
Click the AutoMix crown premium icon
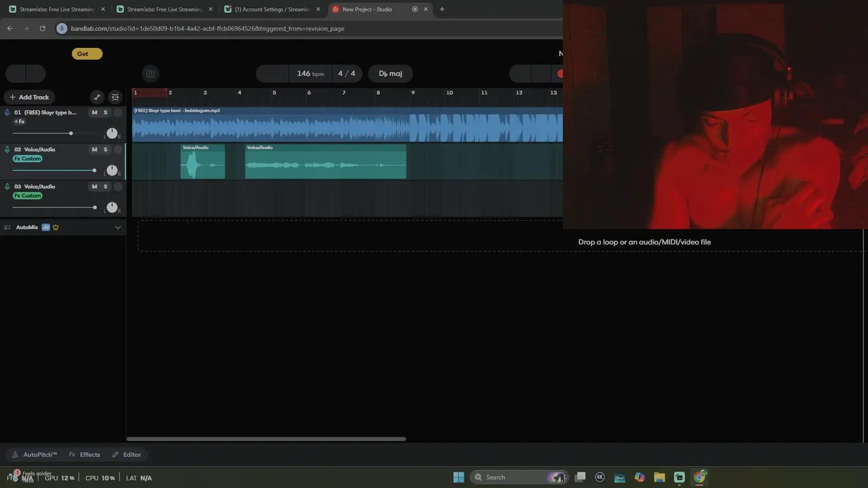click(56, 227)
